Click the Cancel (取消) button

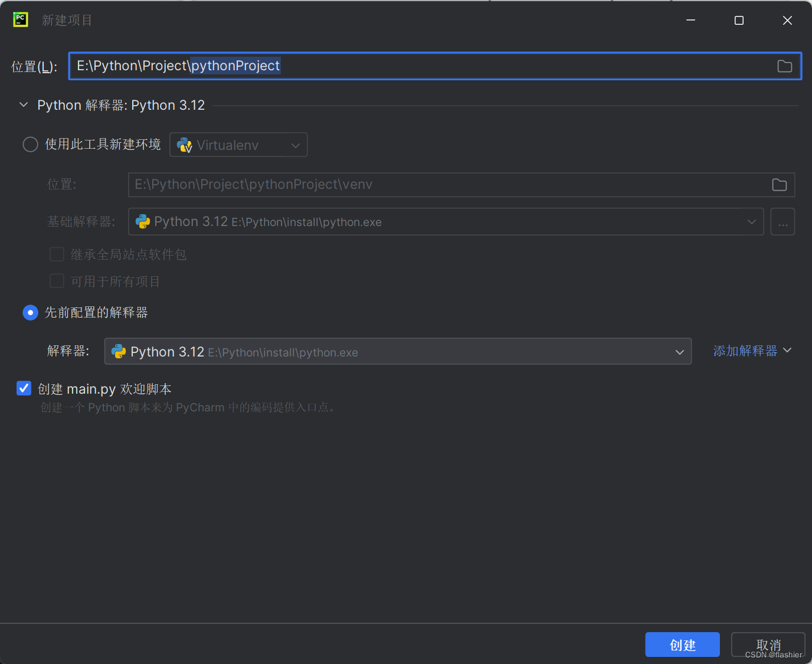(x=768, y=645)
